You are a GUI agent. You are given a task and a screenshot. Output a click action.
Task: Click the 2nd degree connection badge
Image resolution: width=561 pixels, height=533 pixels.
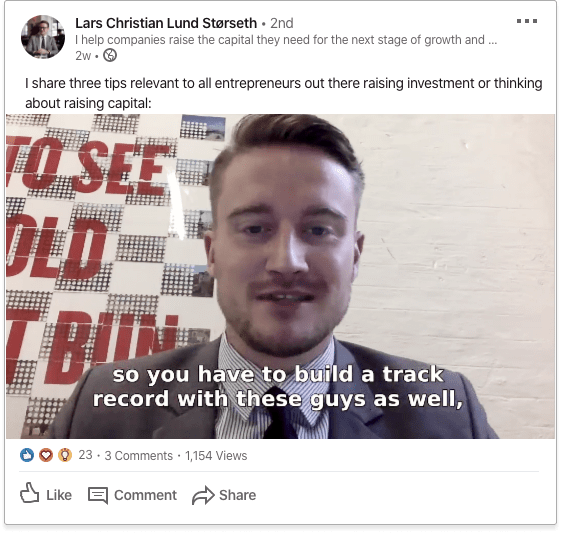(x=282, y=23)
